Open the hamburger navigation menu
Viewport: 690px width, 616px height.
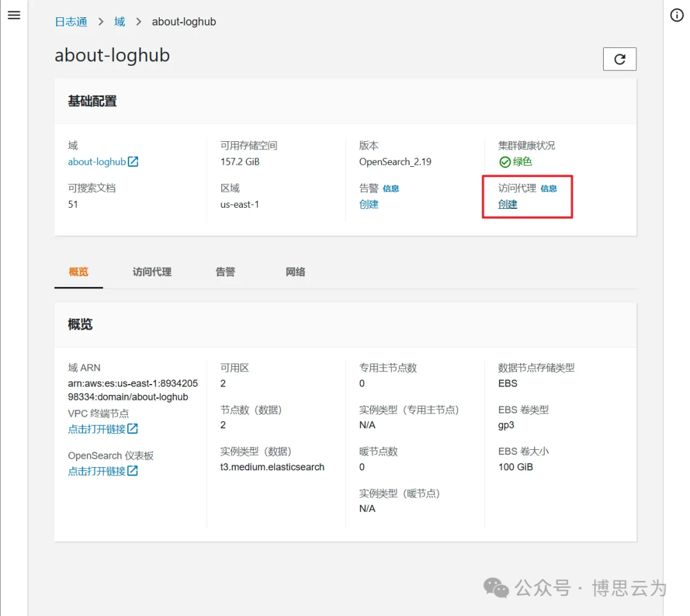click(14, 15)
